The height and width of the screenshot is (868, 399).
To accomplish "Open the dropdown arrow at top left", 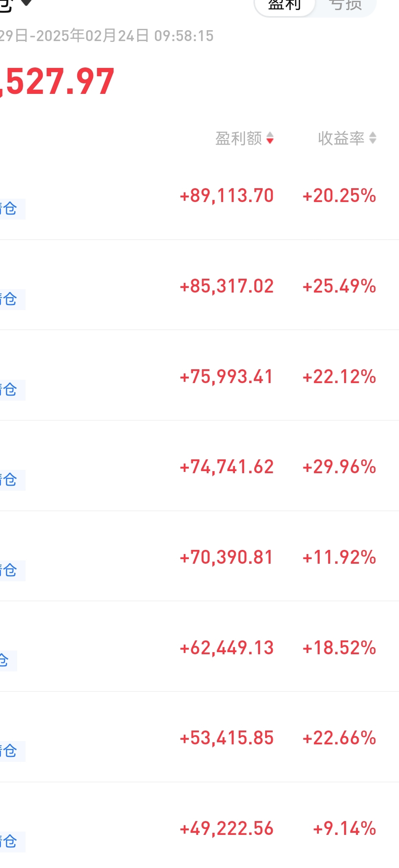I will click(26, 3).
